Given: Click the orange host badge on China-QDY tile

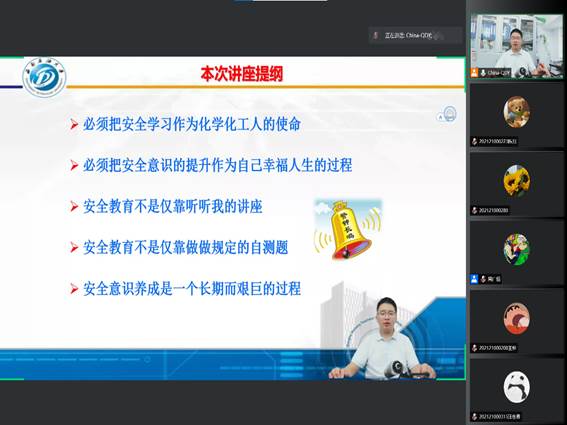Looking at the screenshot, I should tap(474, 73).
